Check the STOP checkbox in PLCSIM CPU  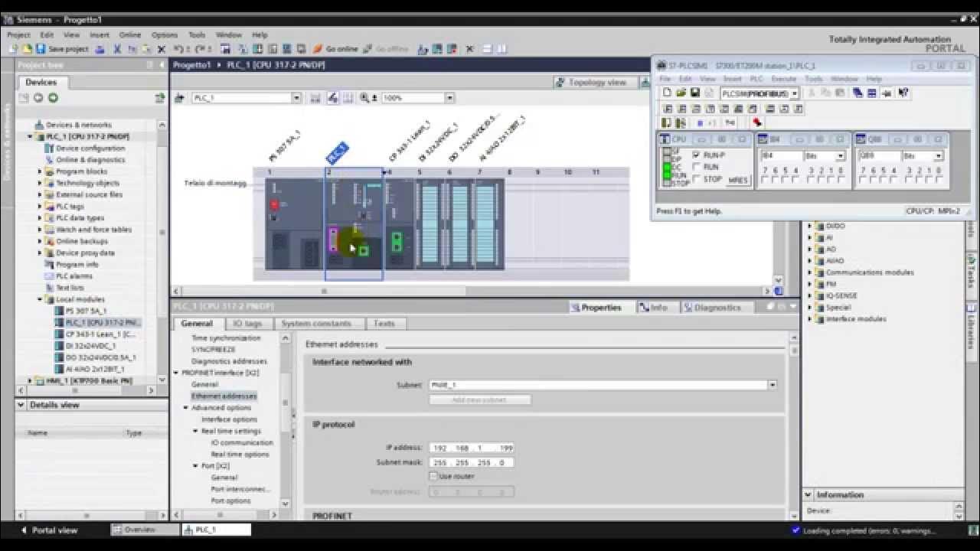coord(696,178)
